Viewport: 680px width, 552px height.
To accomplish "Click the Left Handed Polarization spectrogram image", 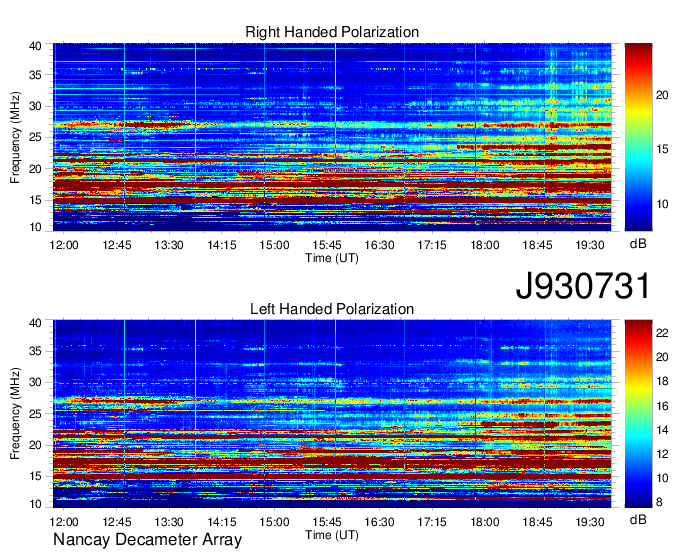I will click(332, 414).
